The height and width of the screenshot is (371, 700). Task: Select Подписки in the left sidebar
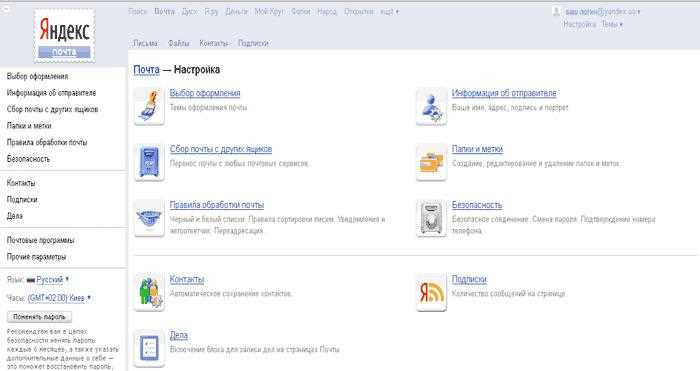pos(22,200)
